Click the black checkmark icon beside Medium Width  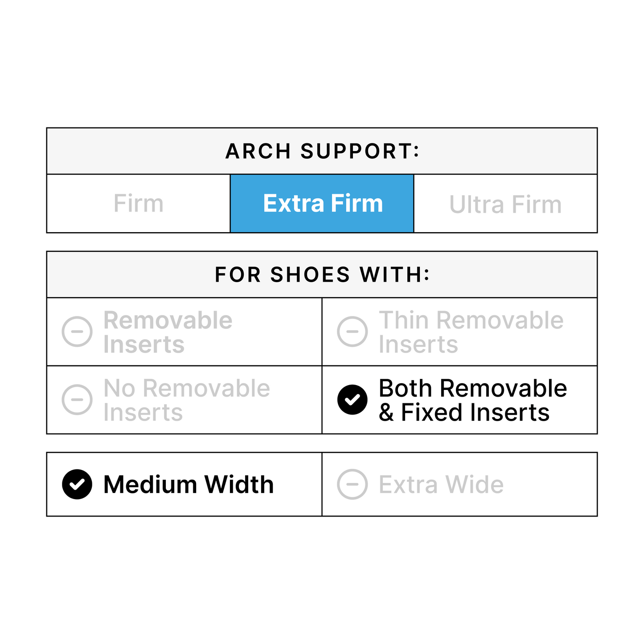(x=77, y=484)
